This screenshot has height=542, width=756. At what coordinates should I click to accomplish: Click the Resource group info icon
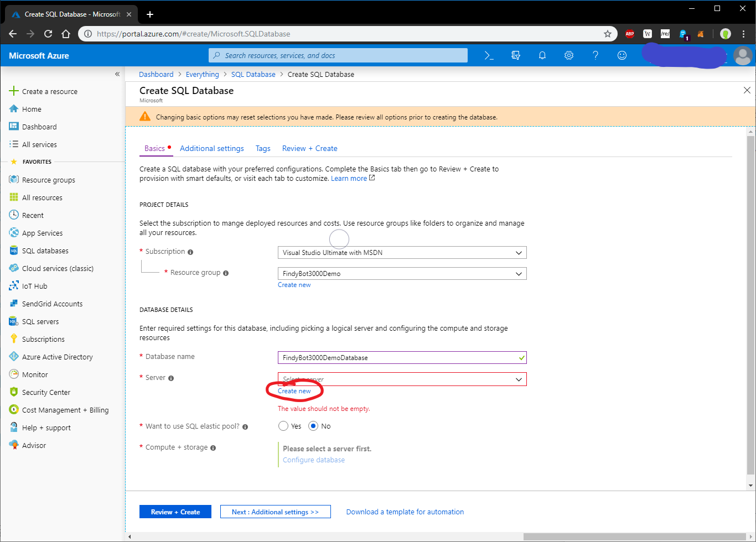pyautogui.click(x=226, y=273)
